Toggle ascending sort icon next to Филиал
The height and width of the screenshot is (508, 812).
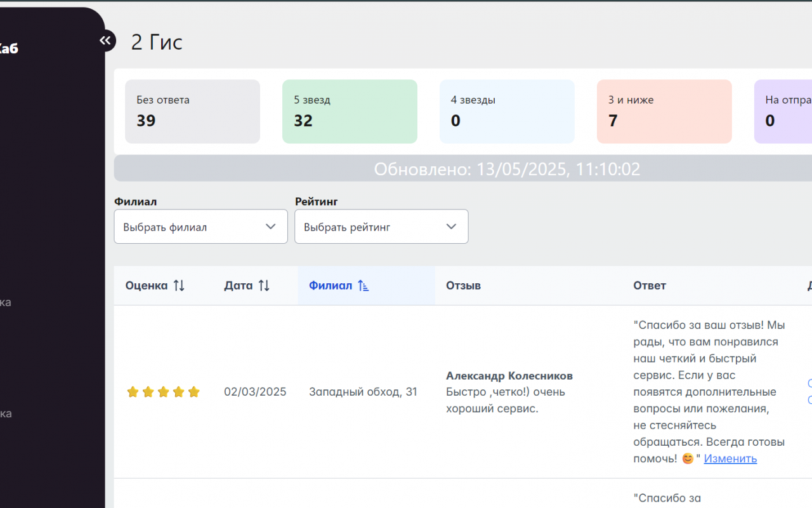pos(363,286)
